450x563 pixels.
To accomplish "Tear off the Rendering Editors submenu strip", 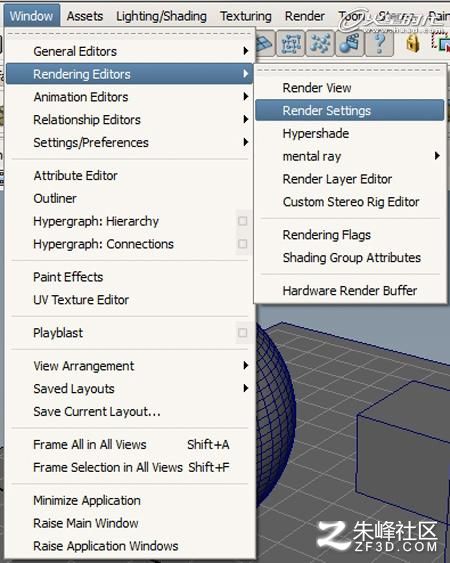I will click(349, 70).
